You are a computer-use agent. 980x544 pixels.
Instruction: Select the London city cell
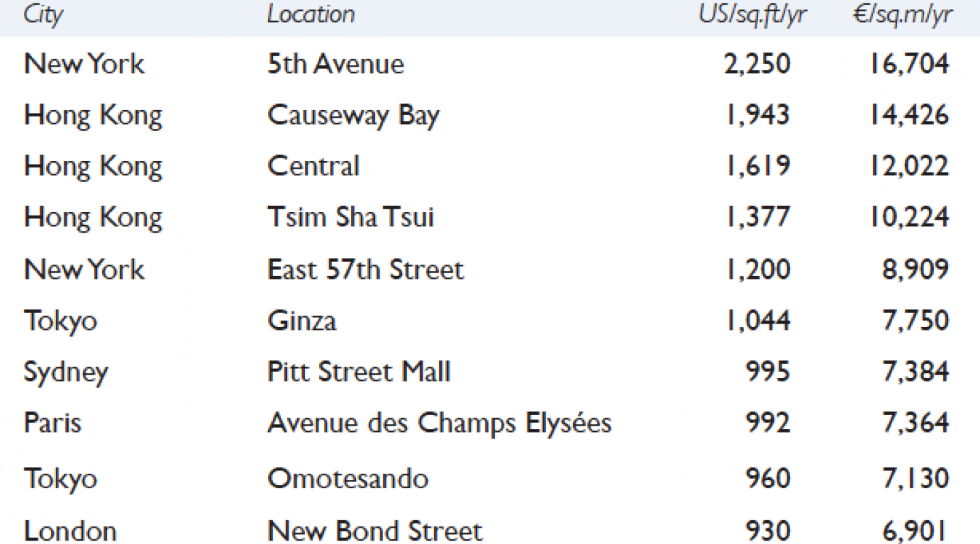tap(70, 530)
